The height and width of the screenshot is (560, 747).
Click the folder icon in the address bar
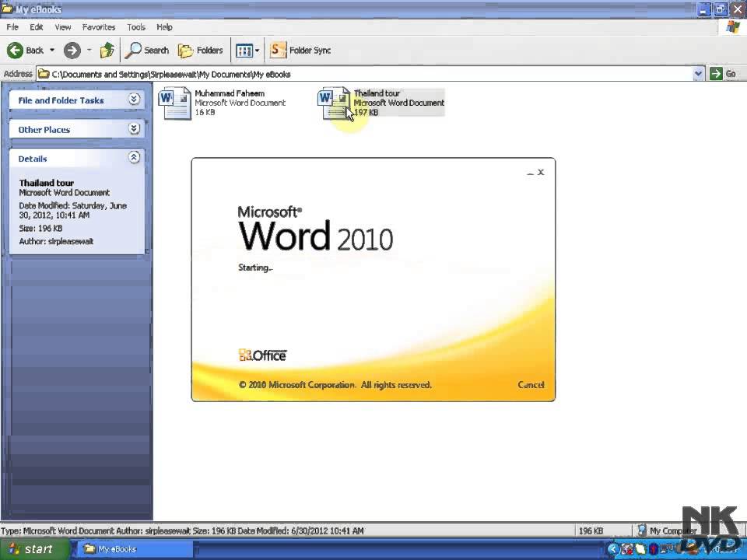44,74
